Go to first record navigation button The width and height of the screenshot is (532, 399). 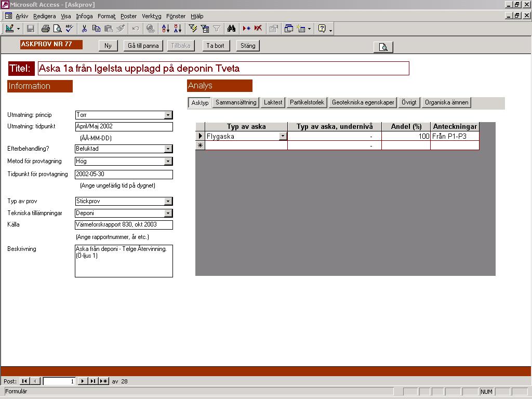tap(24, 381)
